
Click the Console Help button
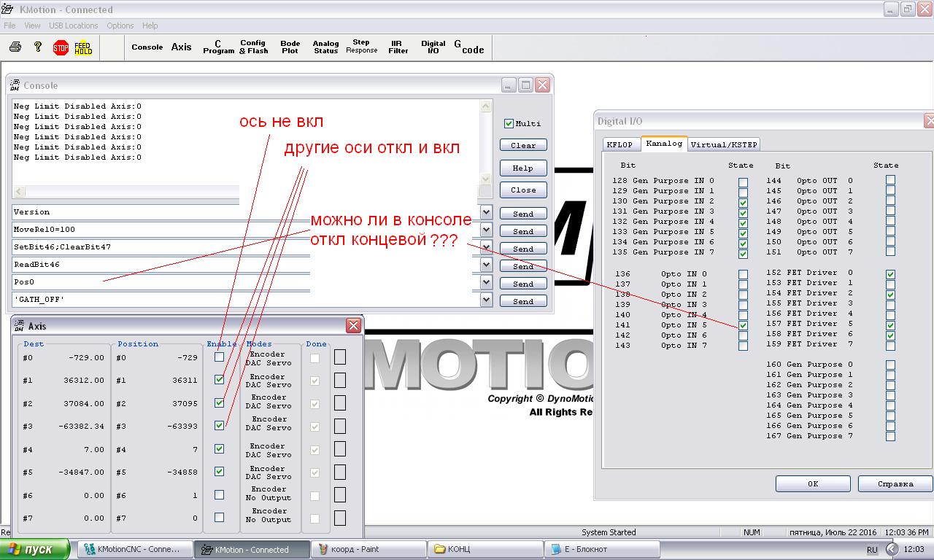[x=523, y=168]
